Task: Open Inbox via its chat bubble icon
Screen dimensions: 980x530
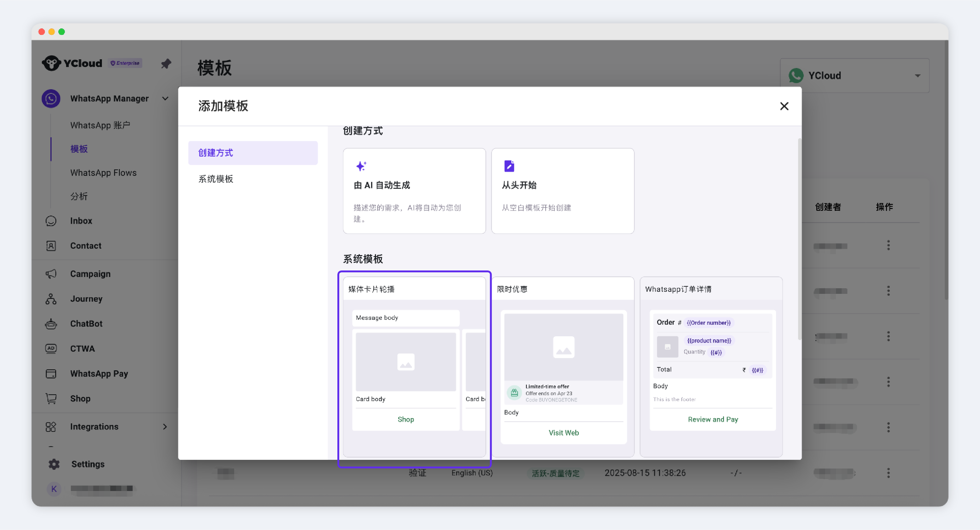Action: [51, 221]
